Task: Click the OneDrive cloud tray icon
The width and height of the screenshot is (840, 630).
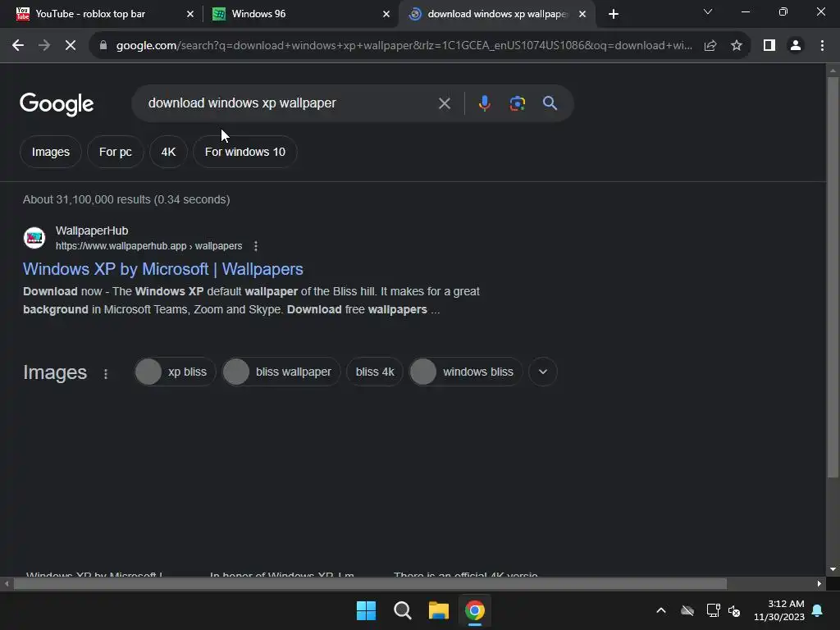Action: [x=687, y=610]
